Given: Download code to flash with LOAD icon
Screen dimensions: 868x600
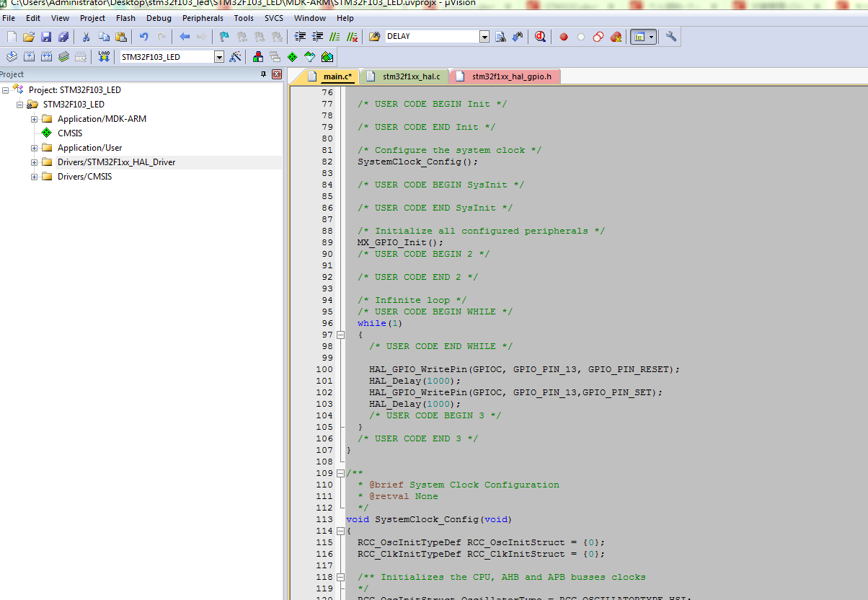Looking at the screenshot, I should 103,57.
